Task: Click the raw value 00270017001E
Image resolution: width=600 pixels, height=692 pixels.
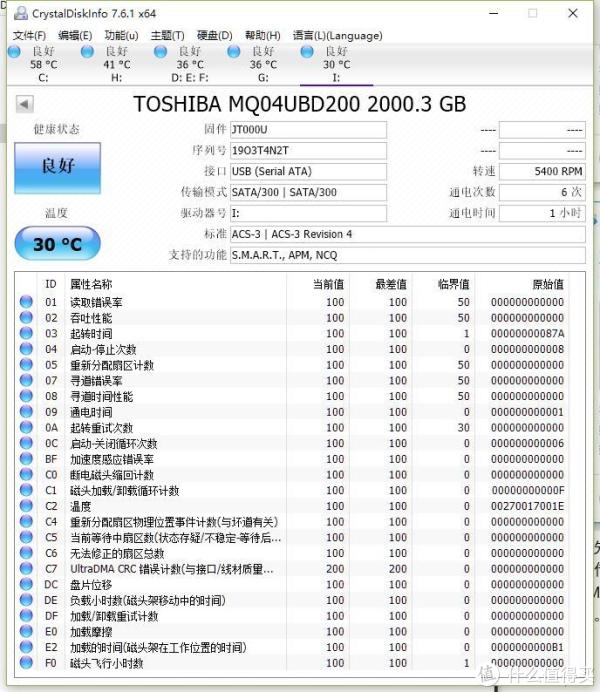Action: (527, 506)
